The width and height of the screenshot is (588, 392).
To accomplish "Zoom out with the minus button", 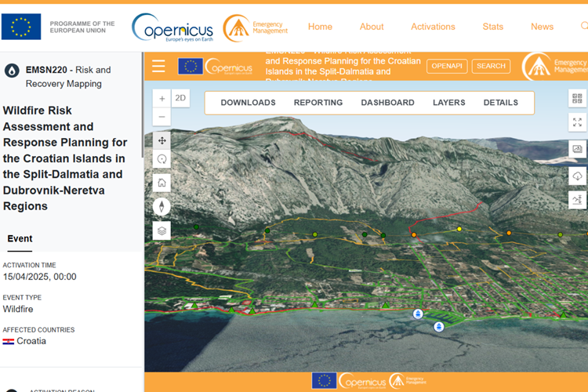I will (x=162, y=117).
